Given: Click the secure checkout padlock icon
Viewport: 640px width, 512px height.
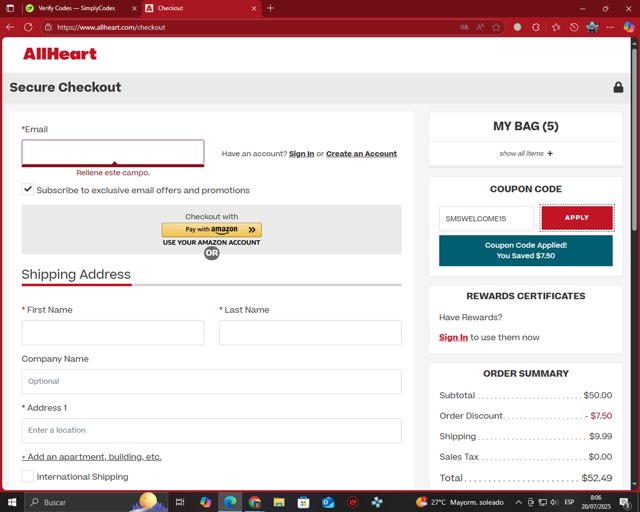Looking at the screenshot, I should pos(618,87).
